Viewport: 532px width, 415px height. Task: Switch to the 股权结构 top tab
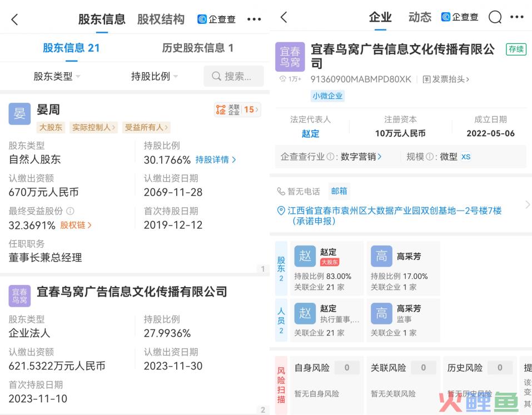[161, 19]
